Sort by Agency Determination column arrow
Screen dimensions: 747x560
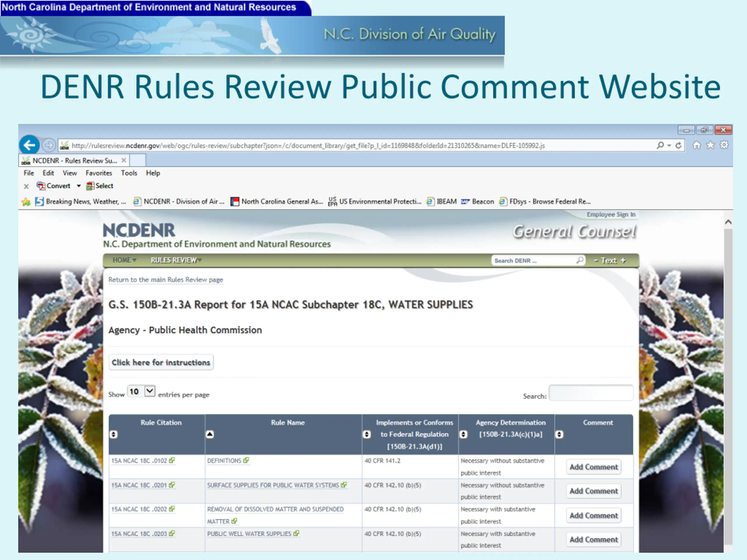click(x=464, y=435)
